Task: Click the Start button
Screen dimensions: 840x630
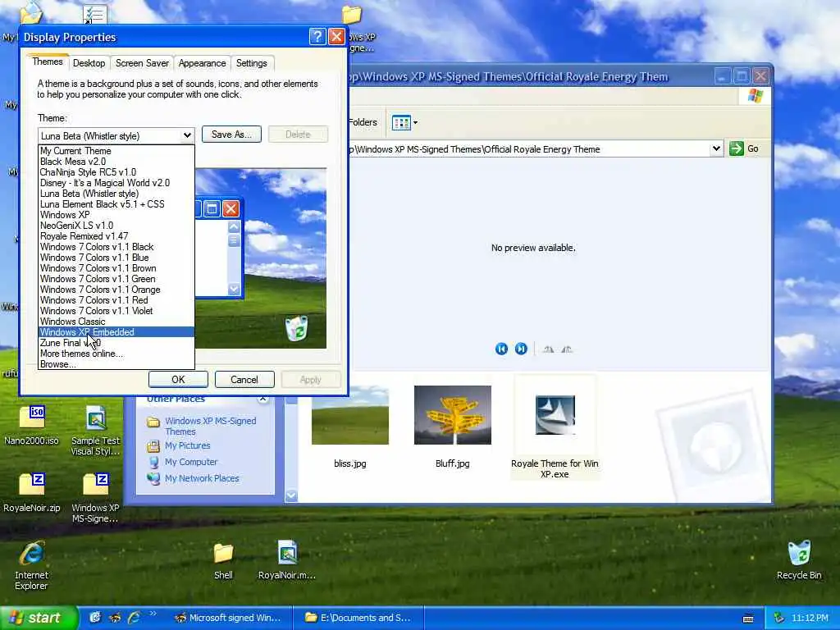Action: click(38, 618)
